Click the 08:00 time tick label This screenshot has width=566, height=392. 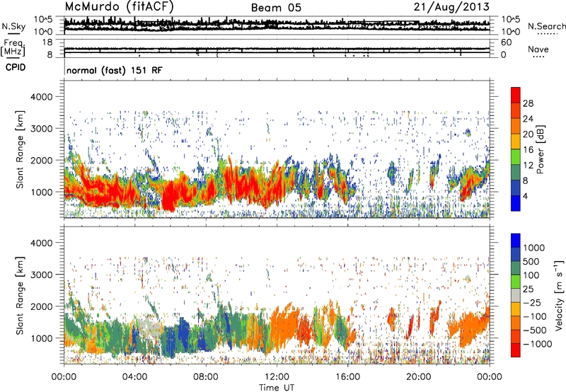point(206,377)
